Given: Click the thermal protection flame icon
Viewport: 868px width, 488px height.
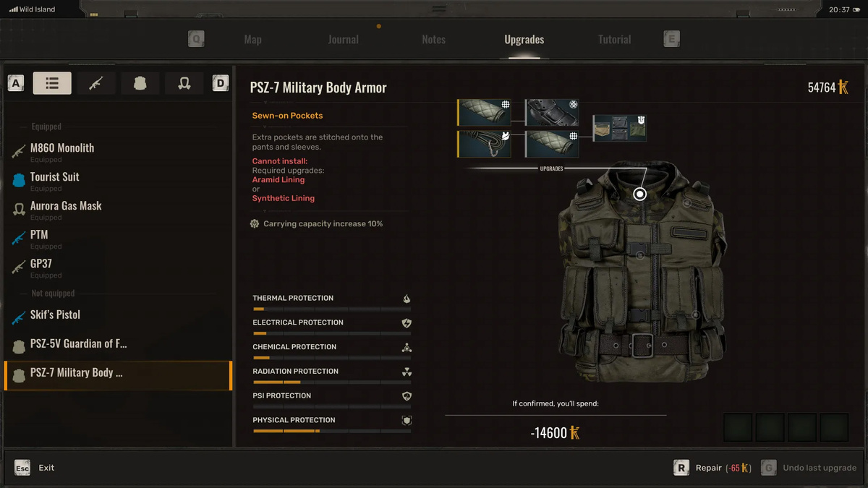Looking at the screenshot, I should click(x=407, y=299).
